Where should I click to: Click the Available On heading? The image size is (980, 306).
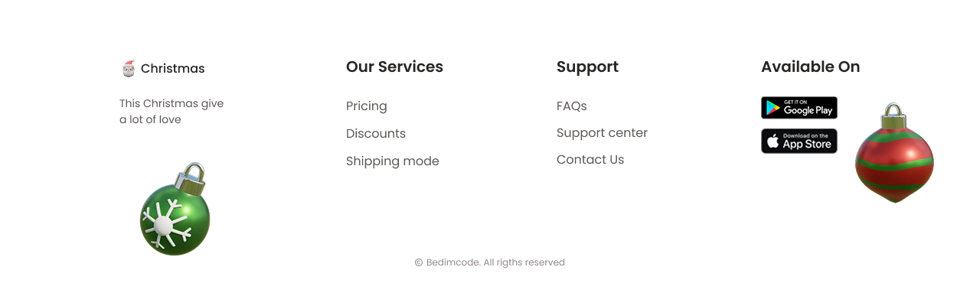[x=810, y=67]
